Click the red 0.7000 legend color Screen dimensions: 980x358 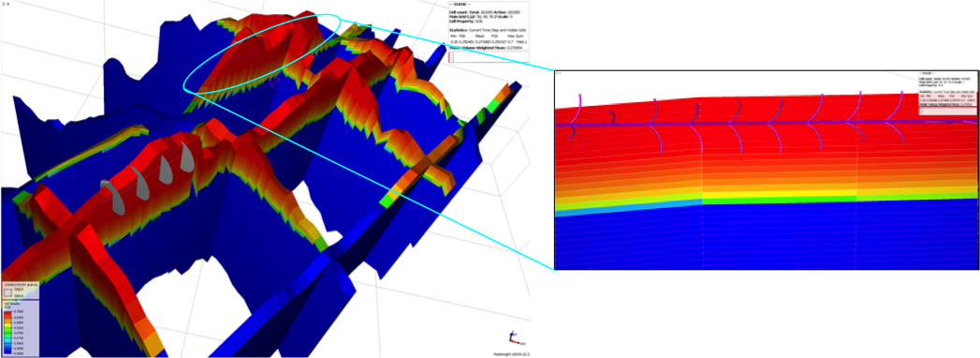coord(7,313)
